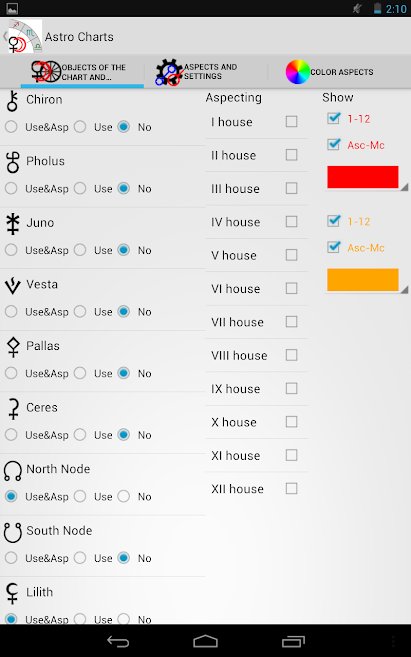The image size is (411, 657).
Task: Tap the Android back navigation icon
Action: (x=118, y=641)
